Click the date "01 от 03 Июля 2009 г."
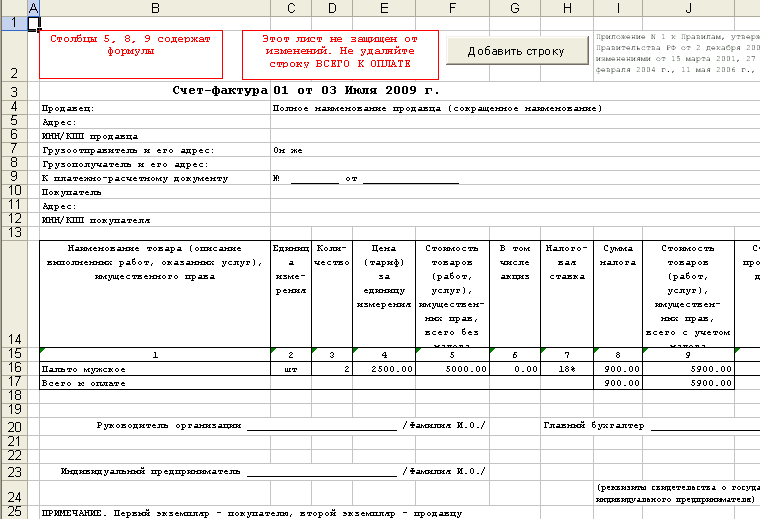 pos(356,90)
